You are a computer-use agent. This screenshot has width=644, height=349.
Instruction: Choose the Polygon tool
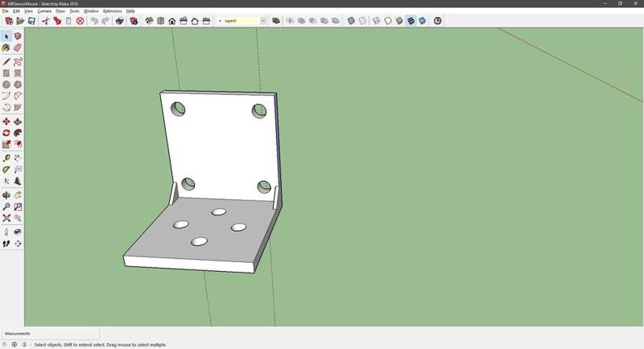[18, 84]
